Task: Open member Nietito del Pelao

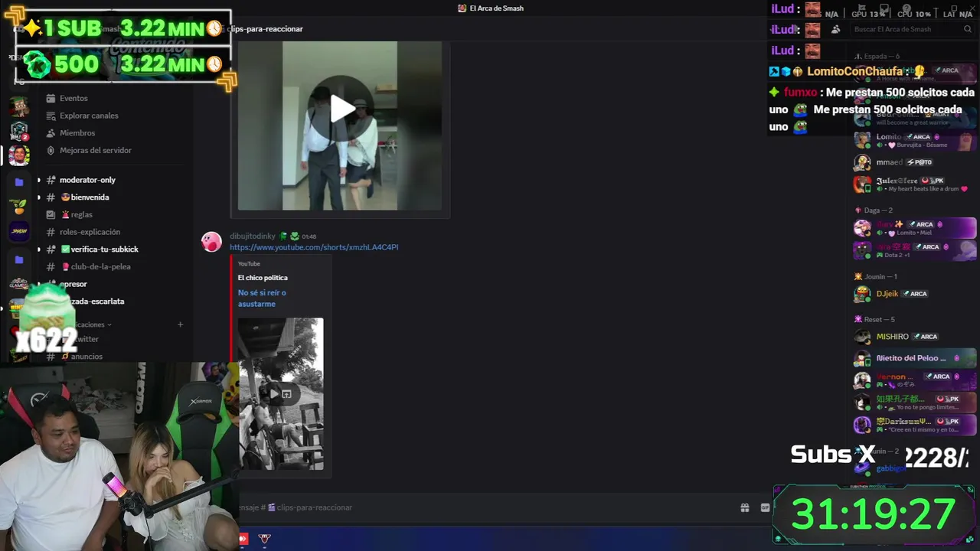Action: (914, 358)
